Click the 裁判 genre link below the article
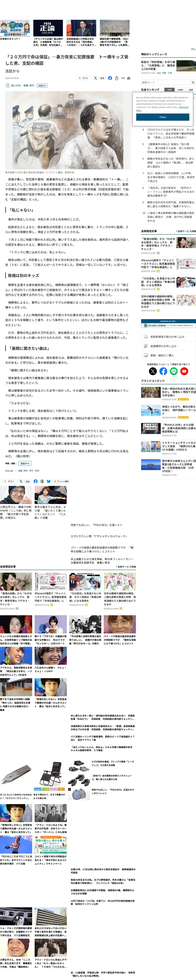This screenshot has width=196, height=980. (26, 471)
